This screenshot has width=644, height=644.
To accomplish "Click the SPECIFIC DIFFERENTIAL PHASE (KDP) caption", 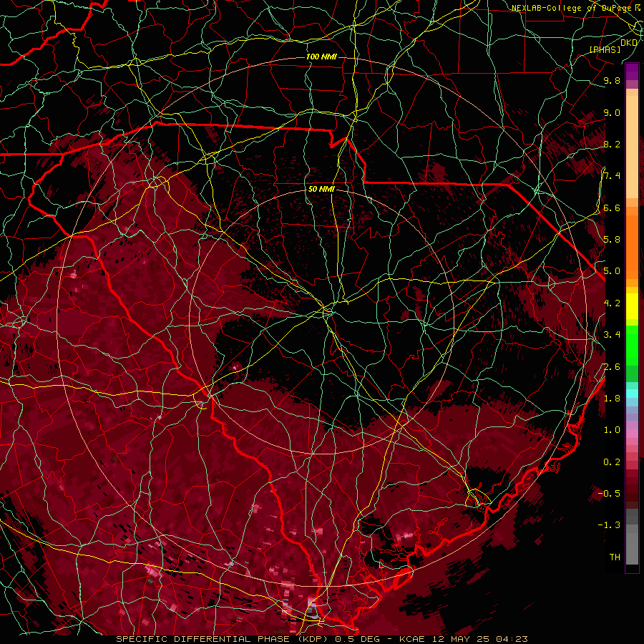I will pos(223,639).
